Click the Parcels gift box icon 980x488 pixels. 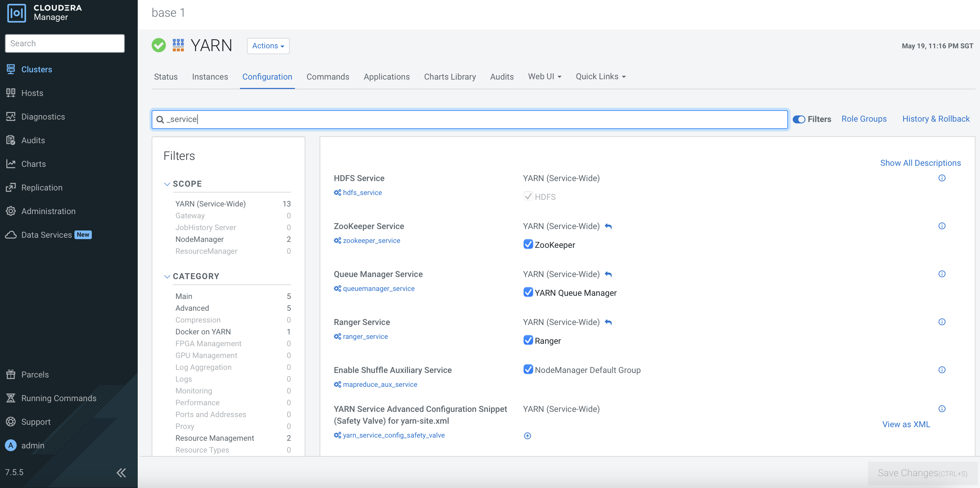tap(11, 374)
